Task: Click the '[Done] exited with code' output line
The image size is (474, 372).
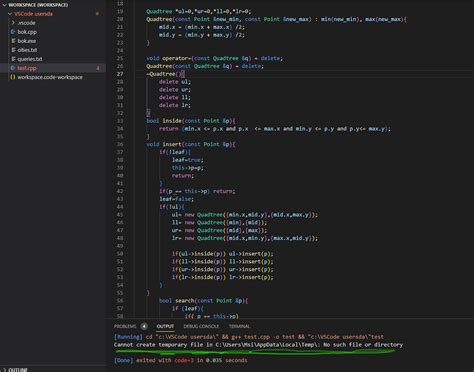Action: pos(181,360)
